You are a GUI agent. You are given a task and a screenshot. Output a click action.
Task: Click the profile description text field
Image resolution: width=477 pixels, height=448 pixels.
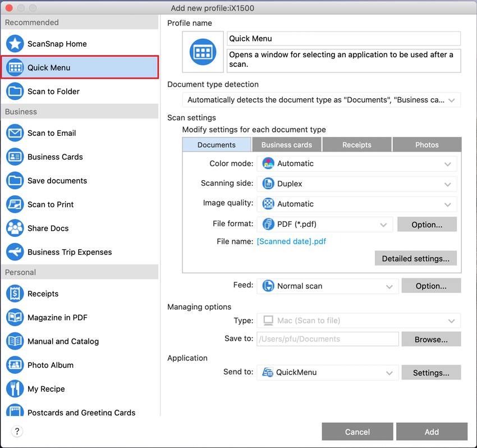pyautogui.click(x=344, y=61)
